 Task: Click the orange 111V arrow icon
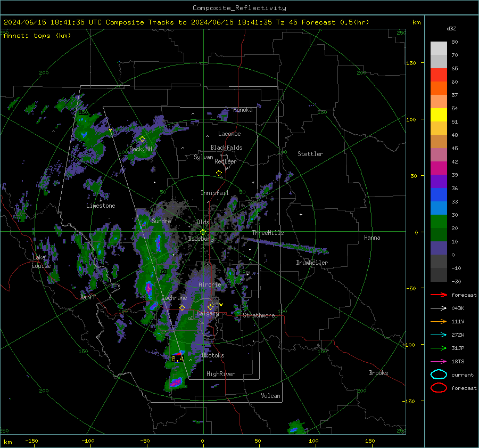tap(439, 321)
